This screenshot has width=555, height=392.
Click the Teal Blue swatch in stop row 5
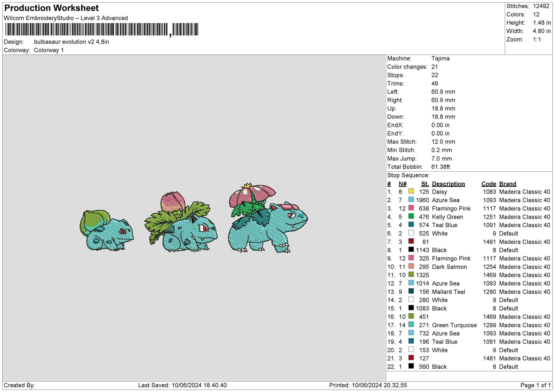coord(411,225)
